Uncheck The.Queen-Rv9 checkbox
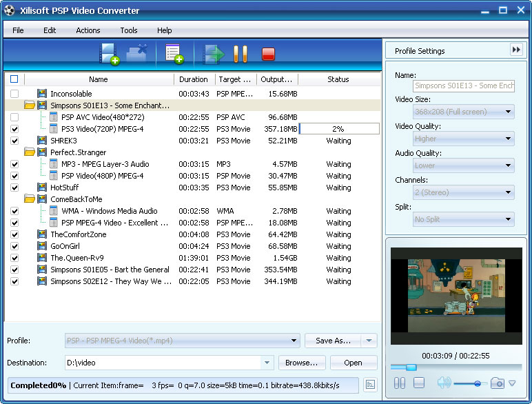This screenshot has width=532, height=404. click(14, 258)
